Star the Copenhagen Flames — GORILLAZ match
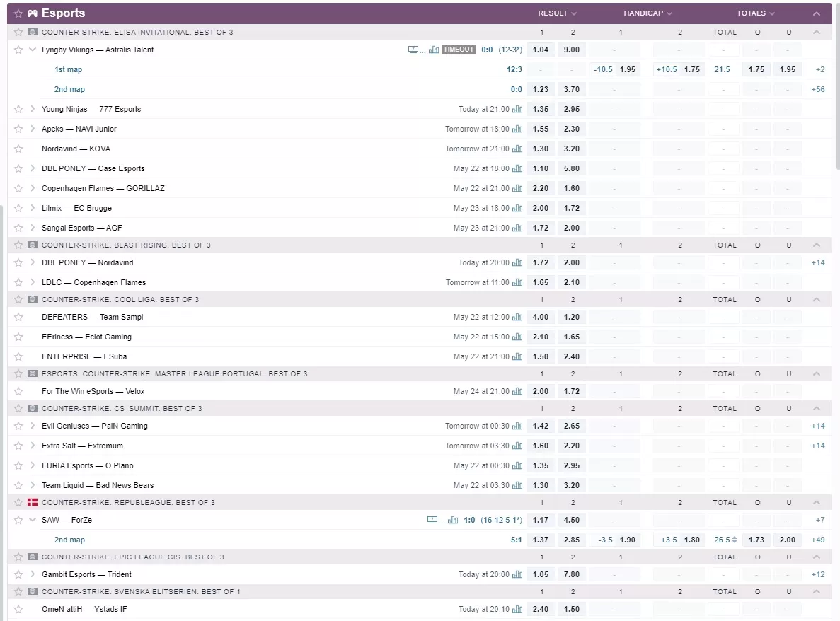 coord(18,188)
